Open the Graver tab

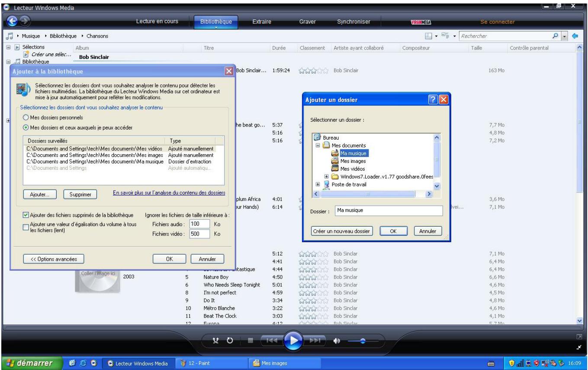pos(307,22)
